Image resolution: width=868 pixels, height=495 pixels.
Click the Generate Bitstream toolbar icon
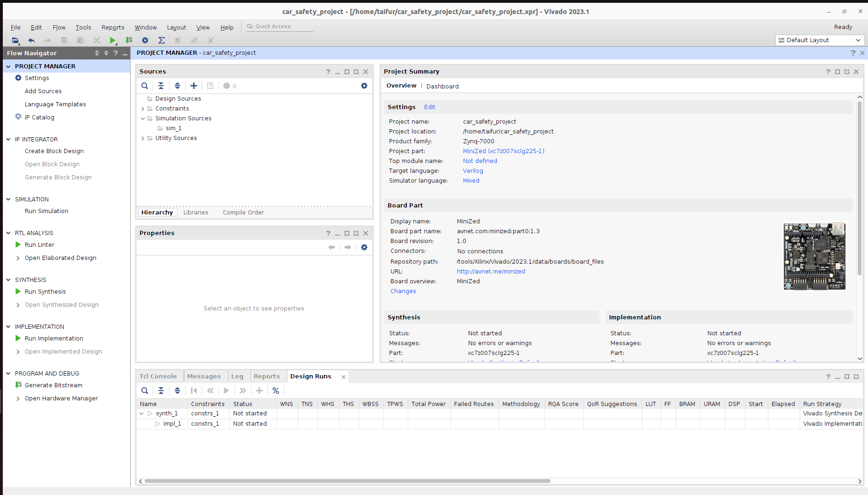tap(129, 40)
